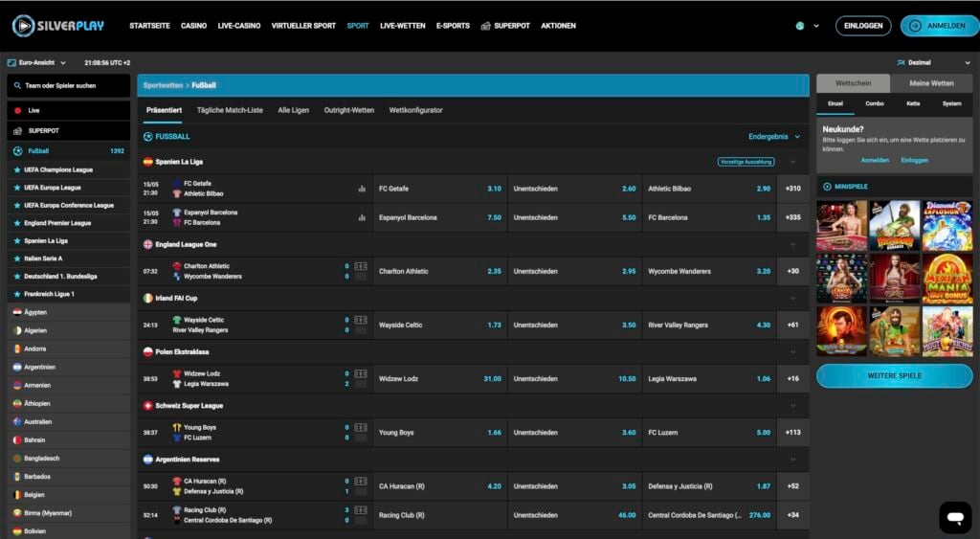980x539 pixels.
Task: Click live scoreboard icon for Widzew Lodz
Action: (361, 374)
